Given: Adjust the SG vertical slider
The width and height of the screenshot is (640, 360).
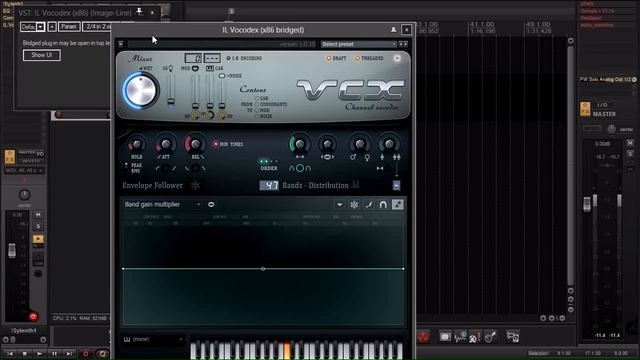Looking at the screenshot, I should tap(171, 101).
